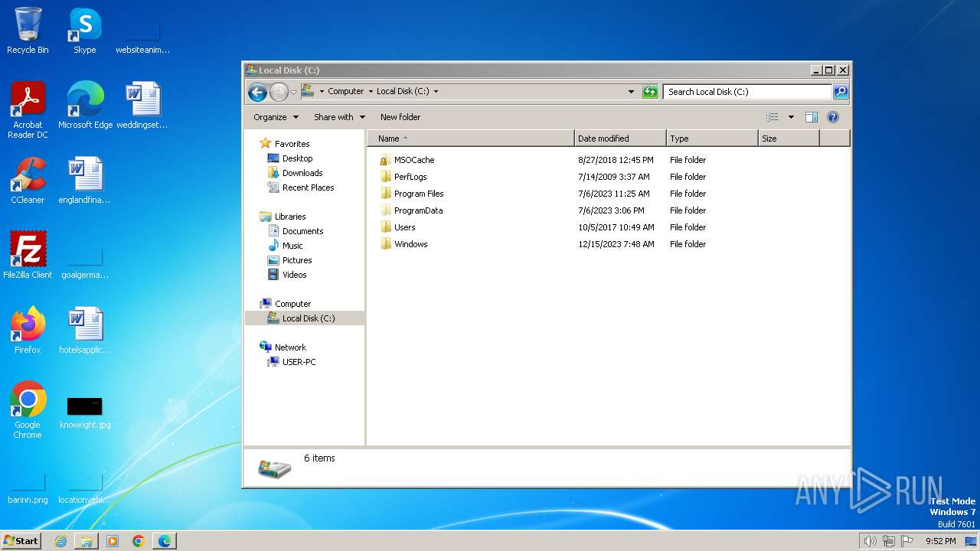Toggle the preview pane icon
This screenshot has width=980, height=551.
[812, 117]
